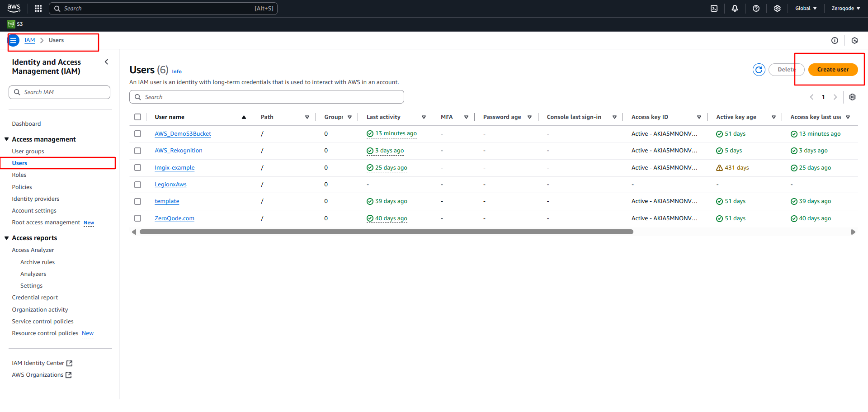This screenshot has width=868, height=412.
Task: Go to Policies in the sidebar
Action: (x=22, y=187)
